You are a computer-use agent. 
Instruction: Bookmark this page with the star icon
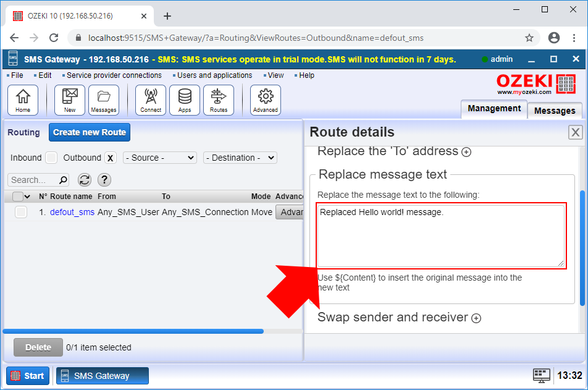[x=529, y=38]
